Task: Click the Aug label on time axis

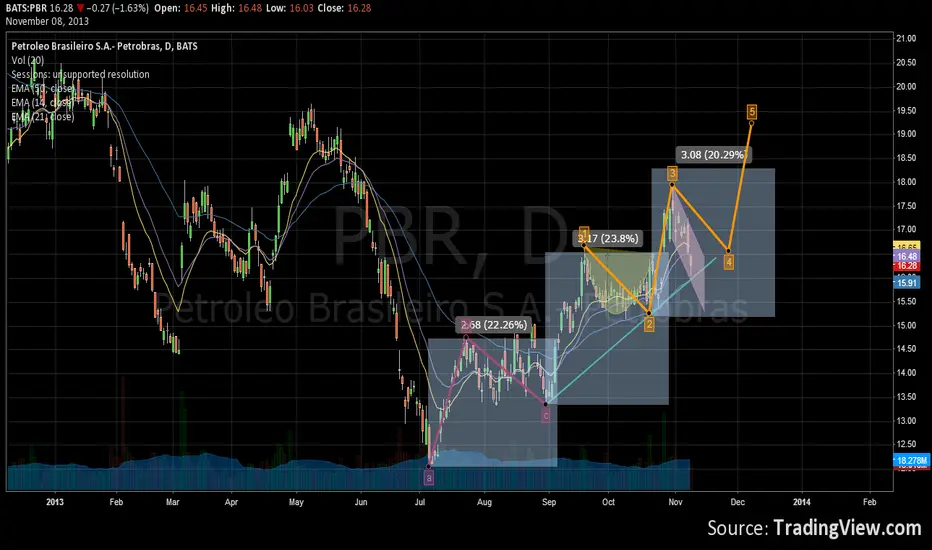Action: pos(484,502)
